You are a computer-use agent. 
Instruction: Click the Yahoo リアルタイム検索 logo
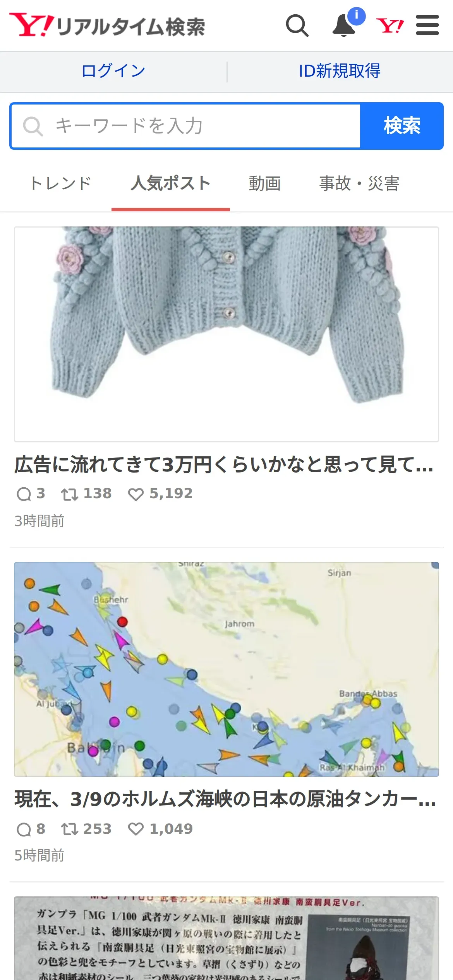pyautogui.click(x=107, y=26)
